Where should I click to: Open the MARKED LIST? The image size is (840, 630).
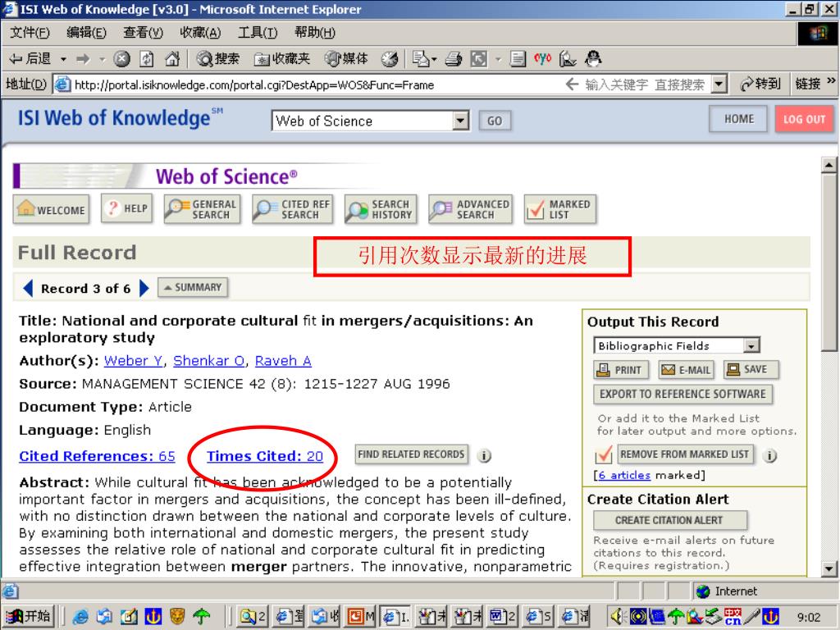[559, 209]
